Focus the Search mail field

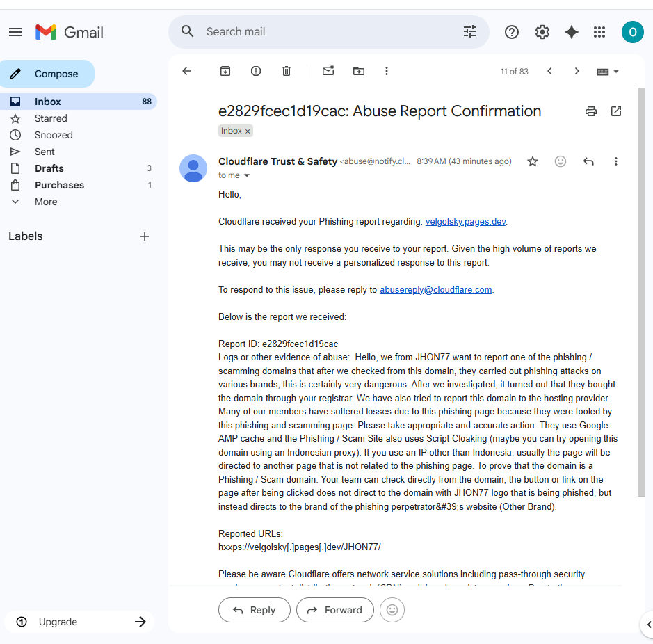[x=329, y=32]
